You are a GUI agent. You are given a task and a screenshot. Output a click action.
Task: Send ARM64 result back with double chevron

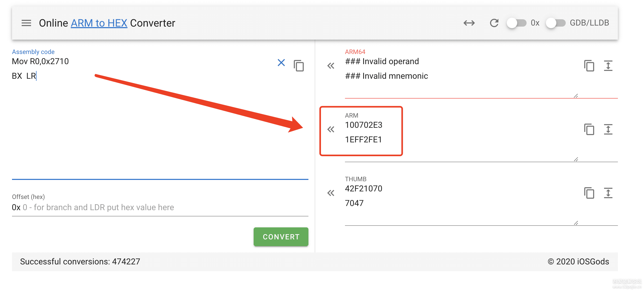click(x=331, y=66)
